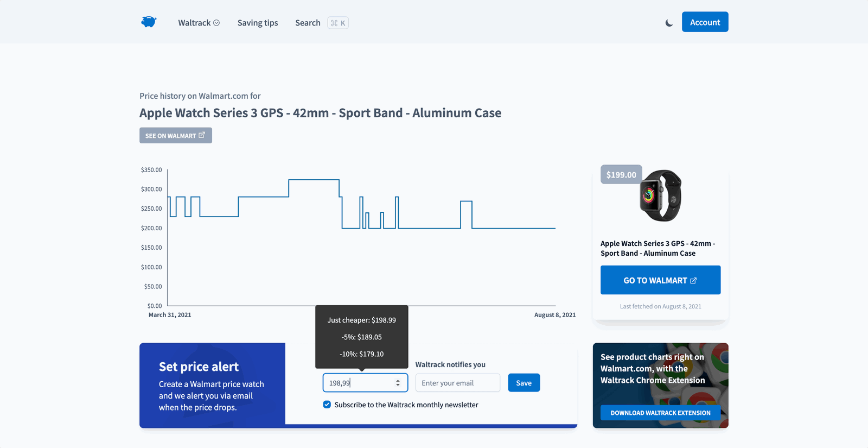The width and height of the screenshot is (868, 448).
Task: Click the Enter your email field
Action: coord(458,383)
